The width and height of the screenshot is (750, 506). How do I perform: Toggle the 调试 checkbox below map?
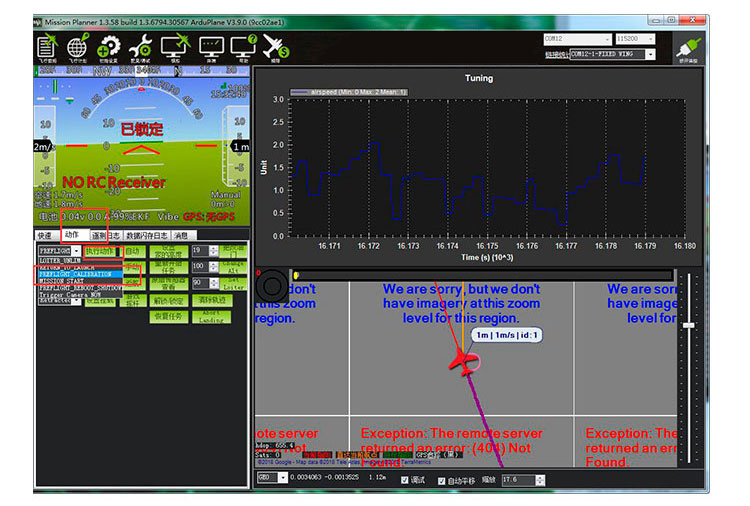pos(405,480)
